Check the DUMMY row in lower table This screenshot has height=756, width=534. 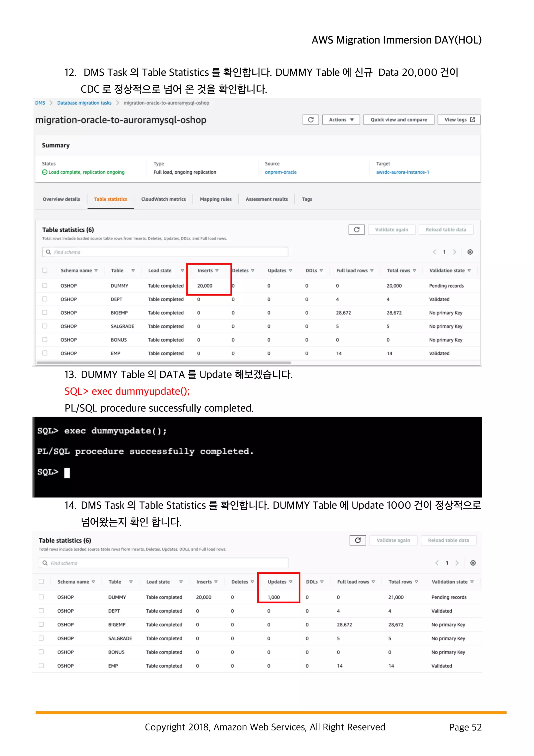click(x=41, y=597)
